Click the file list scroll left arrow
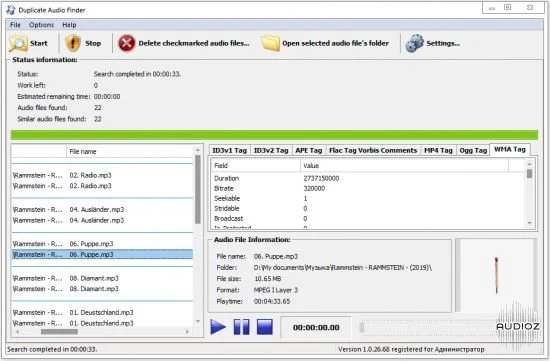This screenshot has height=361, width=550. click(17, 332)
